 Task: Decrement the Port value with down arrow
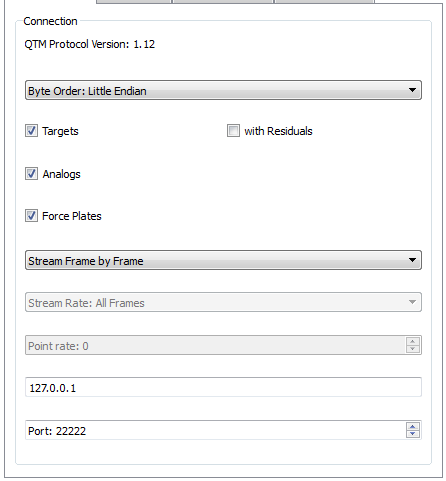point(413,434)
